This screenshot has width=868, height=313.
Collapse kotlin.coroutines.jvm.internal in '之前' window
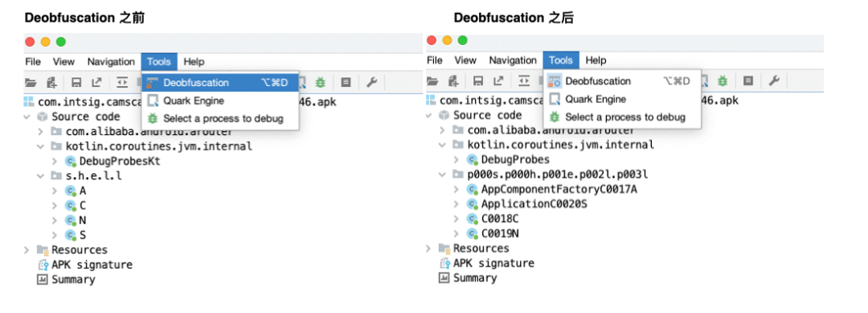(x=41, y=146)
